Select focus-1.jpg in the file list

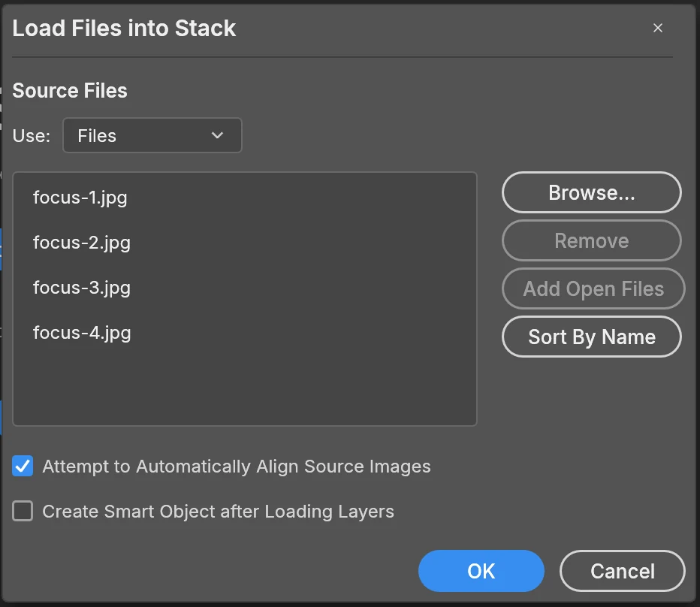coord(80,198)
